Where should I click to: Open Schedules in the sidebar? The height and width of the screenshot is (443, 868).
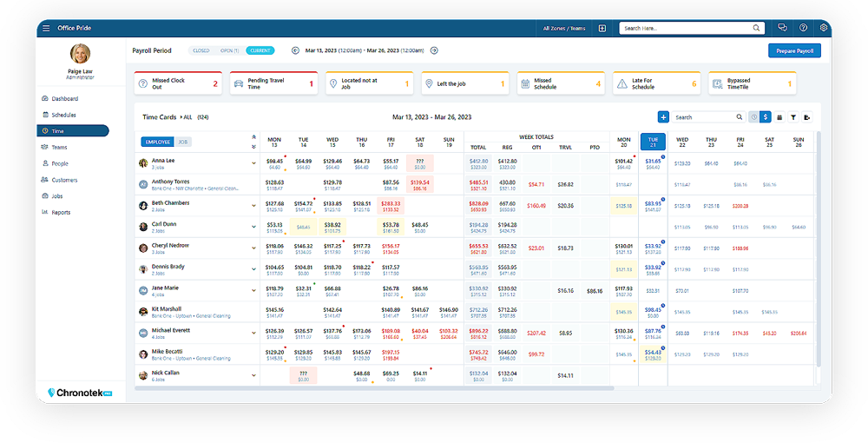pyautogui.click(x=63, y=115)
